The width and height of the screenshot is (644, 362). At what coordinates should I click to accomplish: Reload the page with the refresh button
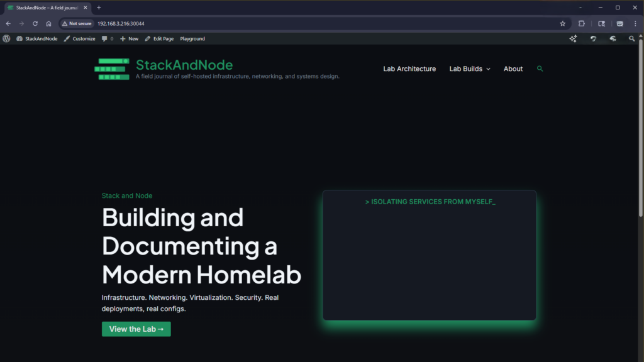point(35,23)
